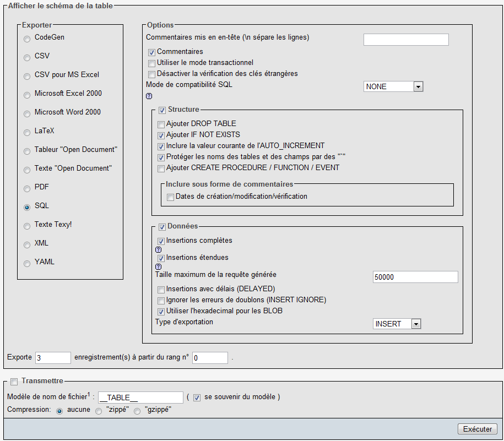Disable the "Commentaires" option
This screenshot has height=441, width=504.
(x=150, y=52)
